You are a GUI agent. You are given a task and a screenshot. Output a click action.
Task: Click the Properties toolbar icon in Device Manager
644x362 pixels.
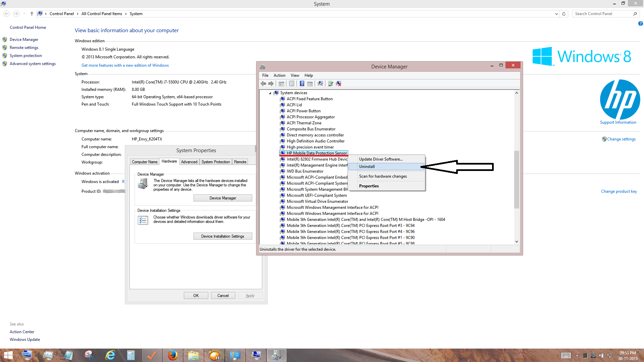(x=291, y=83)
